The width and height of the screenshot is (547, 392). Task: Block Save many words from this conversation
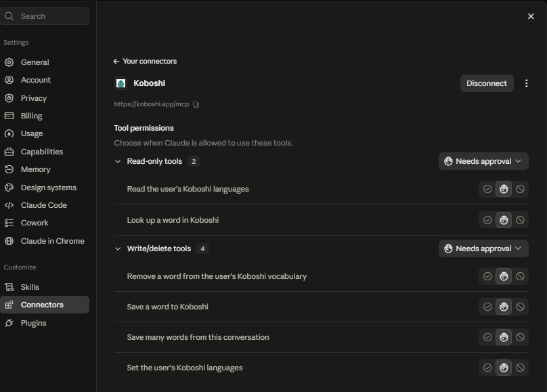coord(520,337)
